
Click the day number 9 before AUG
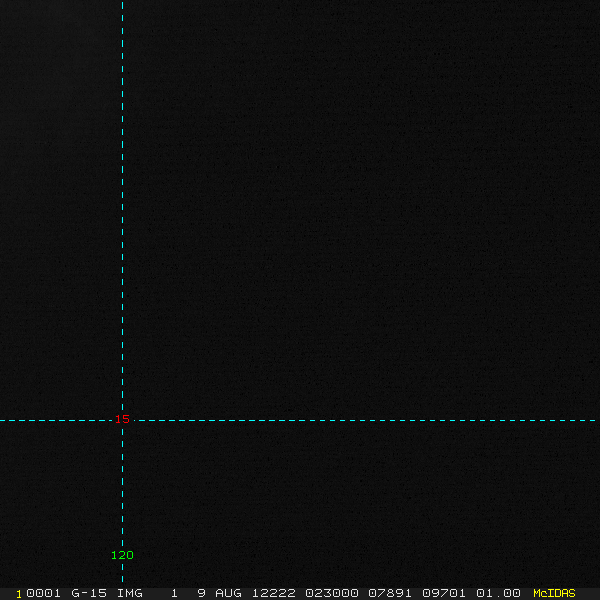coord(202,593)
